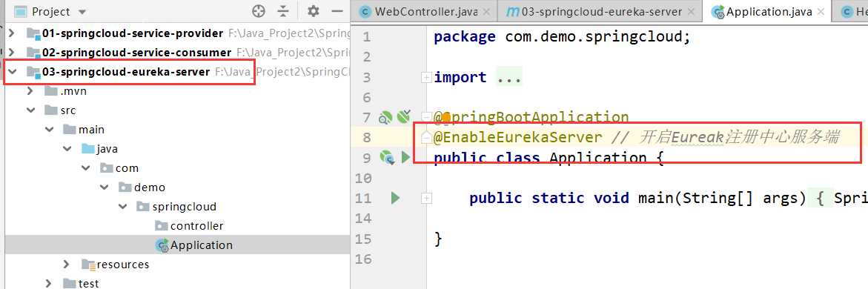Viewport: 868px width, 289px height.
Task: Click the springcloud package icon
Action: click(x=143, y=207)
